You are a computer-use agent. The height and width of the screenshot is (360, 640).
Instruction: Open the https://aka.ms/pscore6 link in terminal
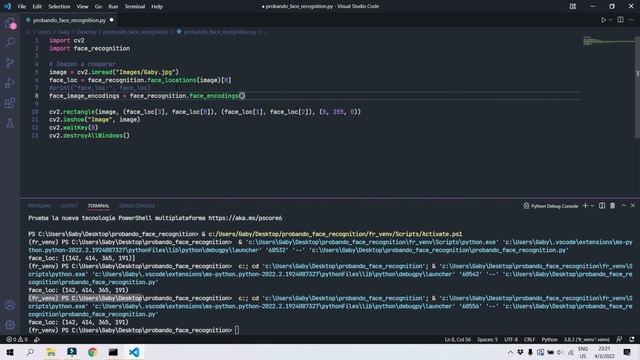(245, 218)
